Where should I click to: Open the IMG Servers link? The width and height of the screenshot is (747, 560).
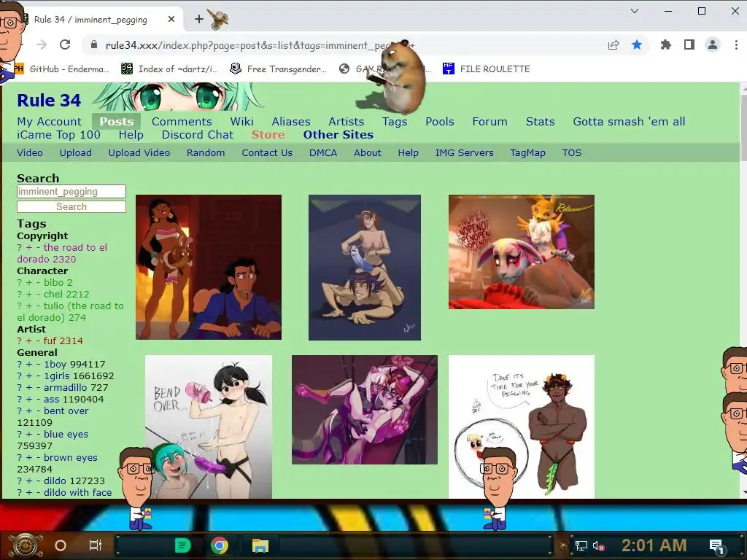coord(464,153)
